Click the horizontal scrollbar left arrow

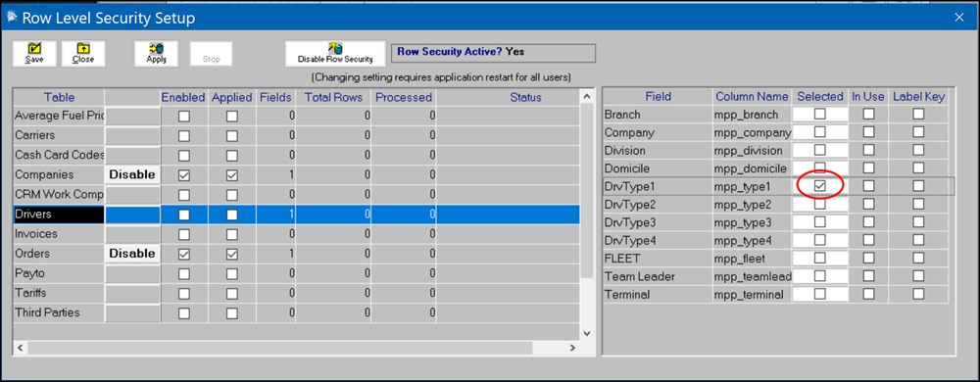tap(20, 348)
